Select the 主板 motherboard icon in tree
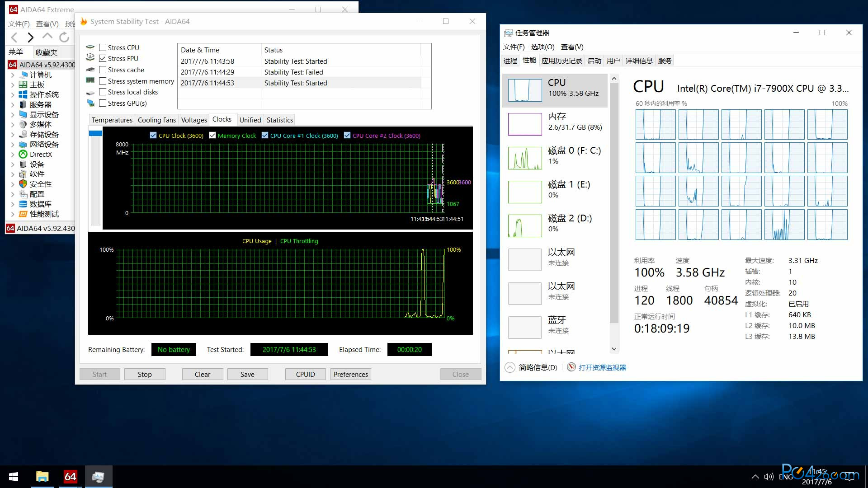The image size is (868, 488). click(23, 84)
